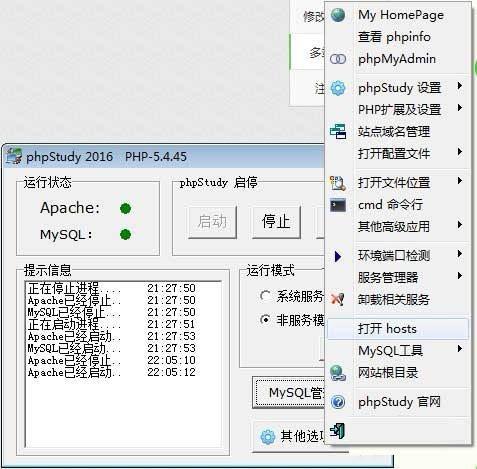Image resolution: width=477 pixels, height=469 pixels.
Task: Click the question mark icon beside phpStudy 官网
Action: click(x=338, y=402)
